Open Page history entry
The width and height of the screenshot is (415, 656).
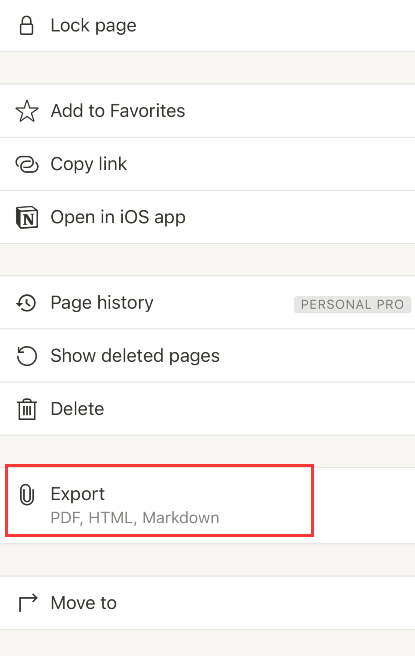[208, 302]
